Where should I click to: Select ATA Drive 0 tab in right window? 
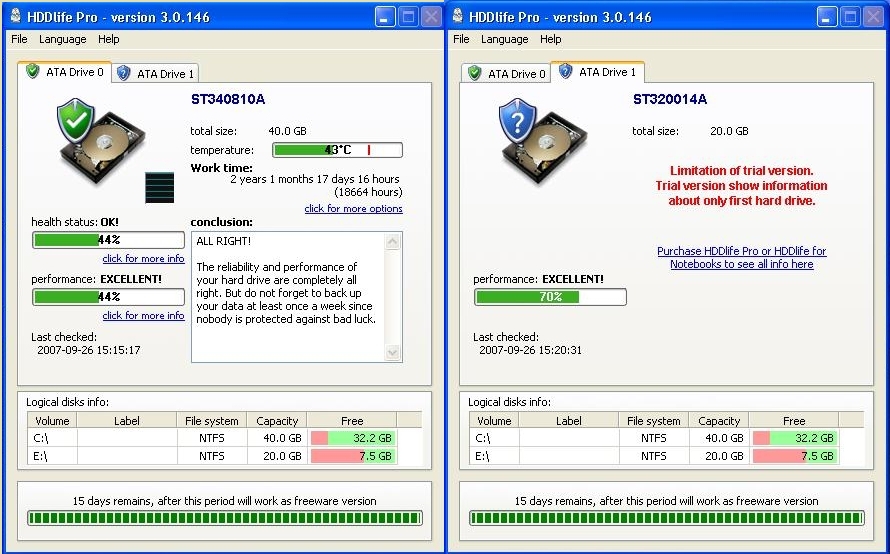pyautogui.click(x=505, y=74)
